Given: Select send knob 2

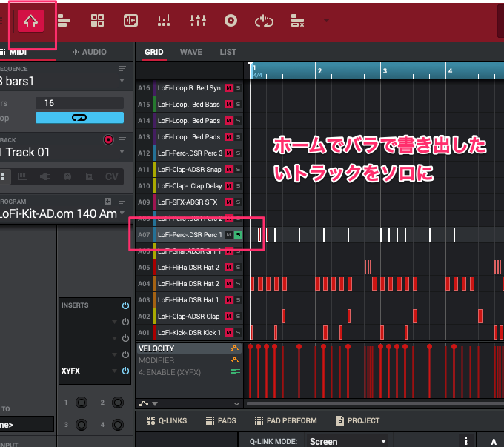Looking at the screenshot, I should (x=118, y=403).
